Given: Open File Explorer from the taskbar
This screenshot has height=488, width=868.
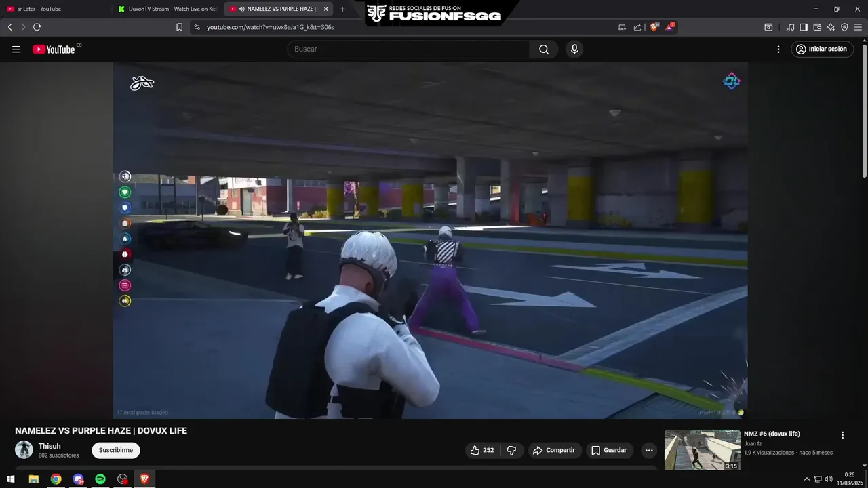Looking at the screenshot, I should (x=33, y=479).
